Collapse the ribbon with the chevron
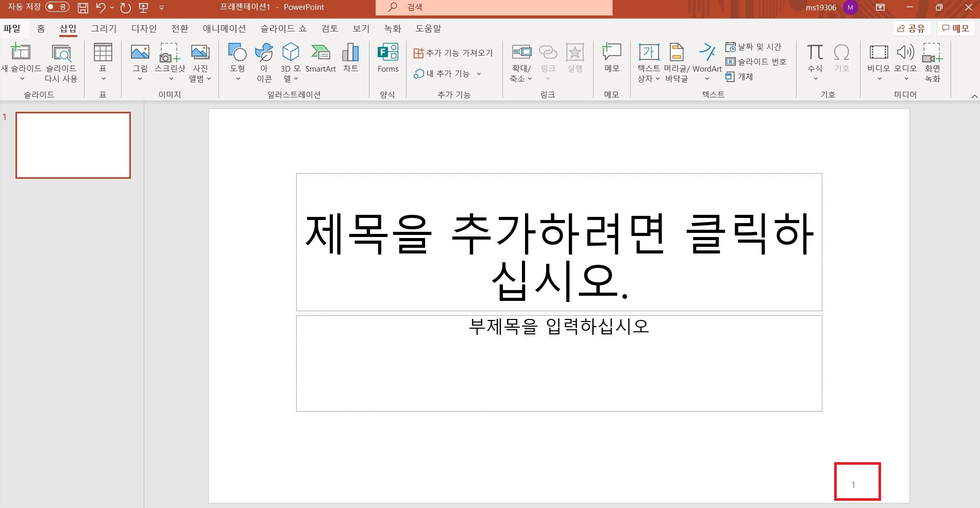The height and width of the screenshot is (508, 980). pyautogui.click(x=974, y=96)
